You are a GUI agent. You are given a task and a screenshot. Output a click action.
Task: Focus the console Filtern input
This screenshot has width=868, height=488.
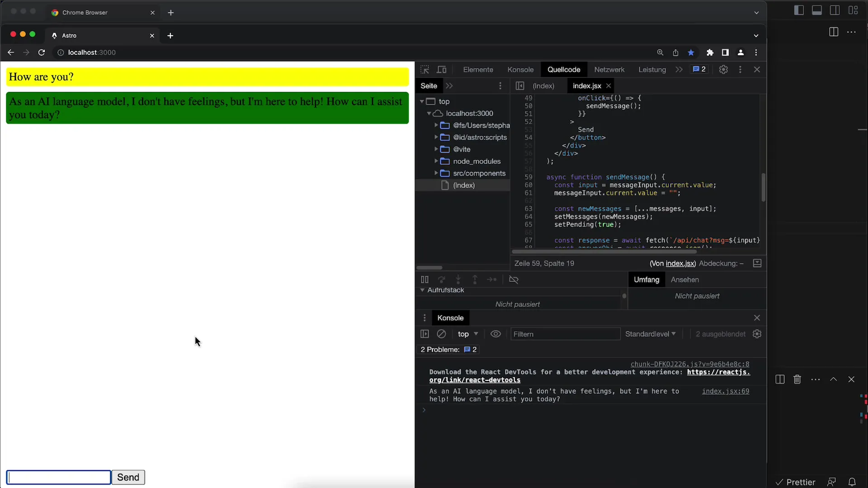[565, 334]
